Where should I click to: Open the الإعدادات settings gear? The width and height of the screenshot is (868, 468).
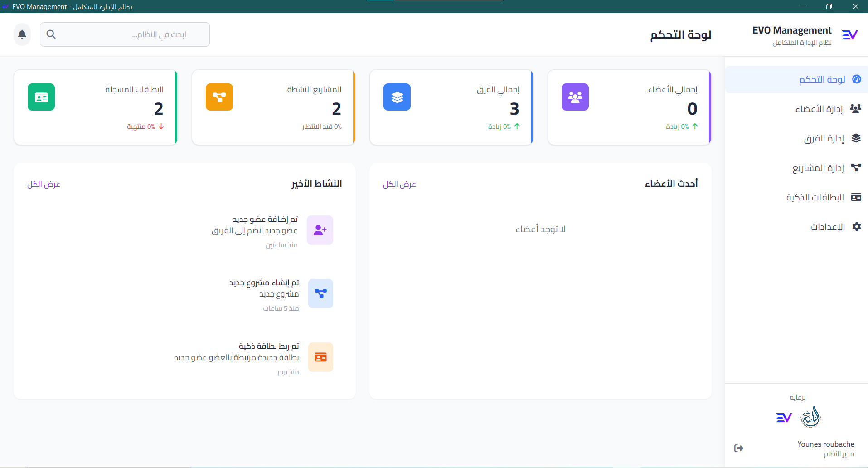point(856,227)
